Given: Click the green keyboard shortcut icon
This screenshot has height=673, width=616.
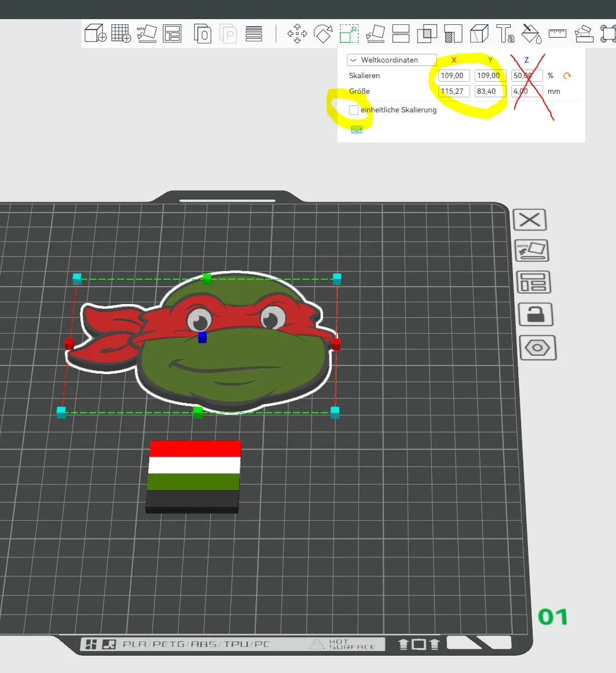Looking at the screenshot, I should point(357,130).
